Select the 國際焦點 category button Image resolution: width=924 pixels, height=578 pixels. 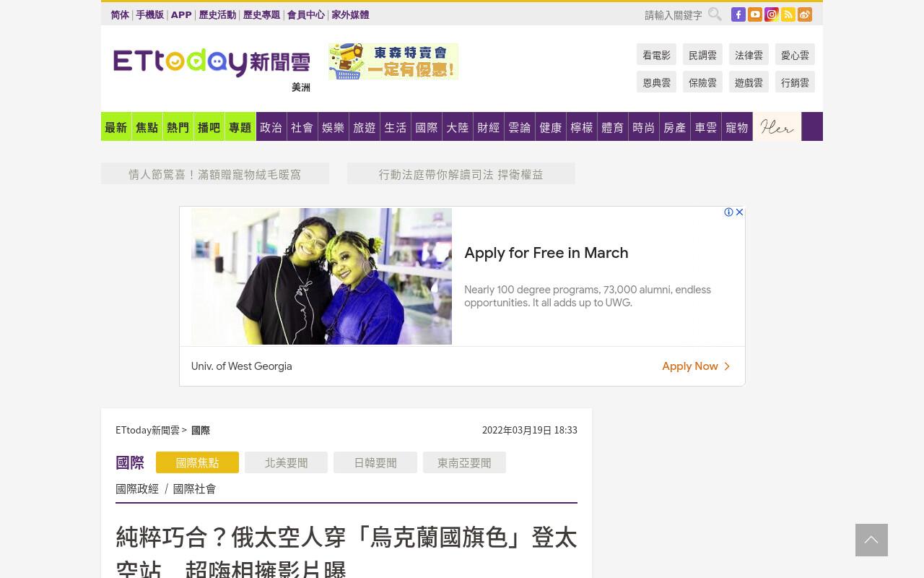coord(197,462)
